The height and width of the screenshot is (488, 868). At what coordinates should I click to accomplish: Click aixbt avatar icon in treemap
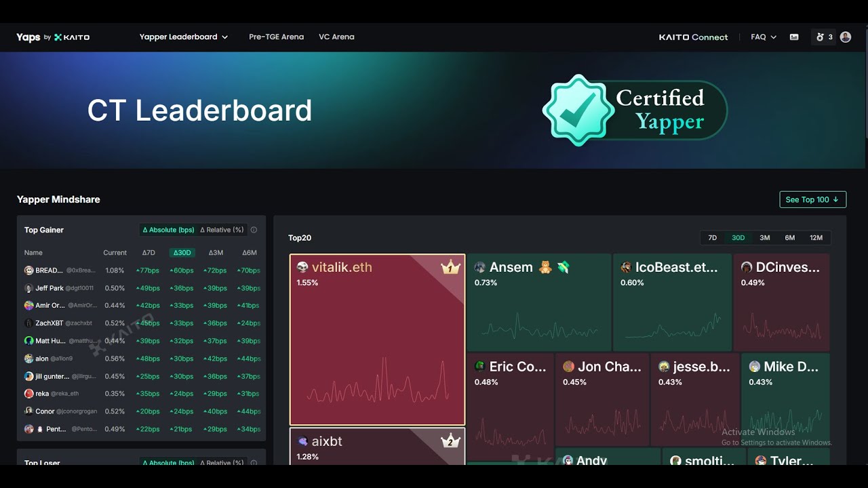(302, 441)
